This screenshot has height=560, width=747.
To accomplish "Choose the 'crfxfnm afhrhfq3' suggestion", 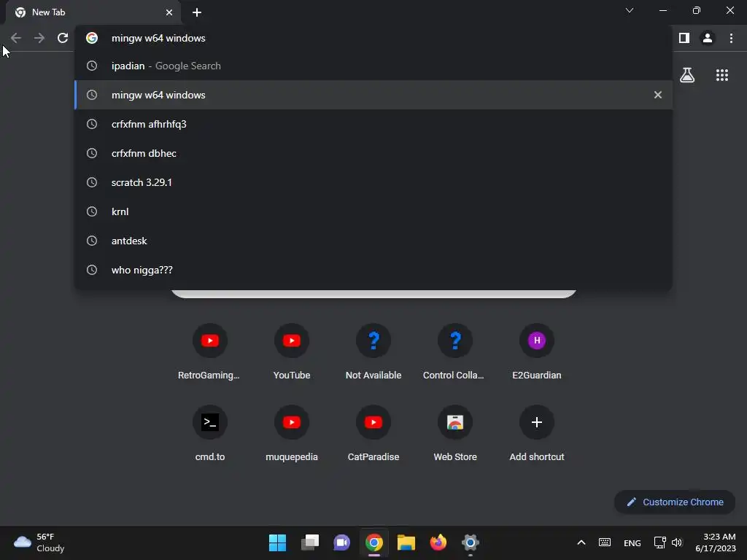I will click(373, 124).
